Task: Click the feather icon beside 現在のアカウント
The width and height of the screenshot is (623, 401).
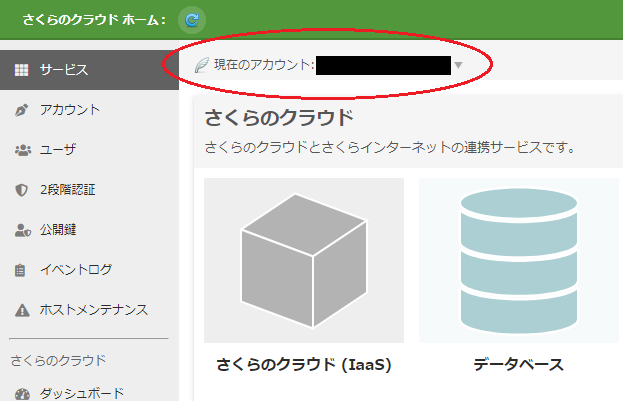Action: [200, 66]
